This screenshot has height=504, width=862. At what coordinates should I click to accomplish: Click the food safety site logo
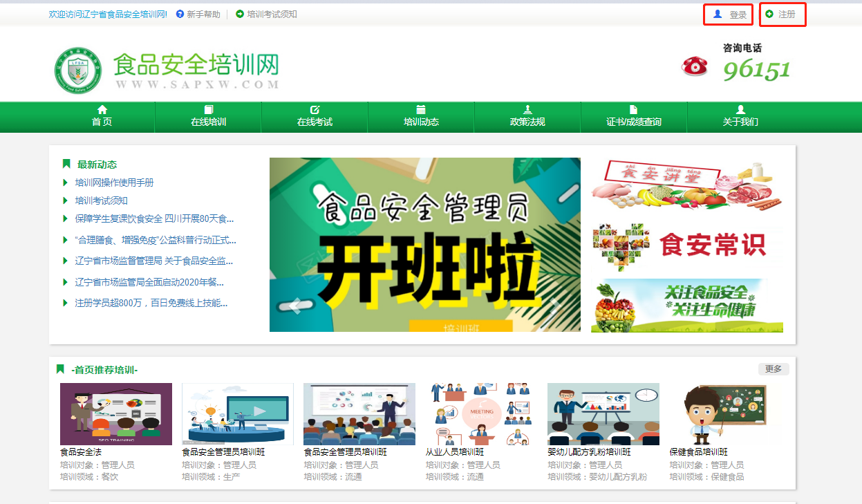point(78,70)
